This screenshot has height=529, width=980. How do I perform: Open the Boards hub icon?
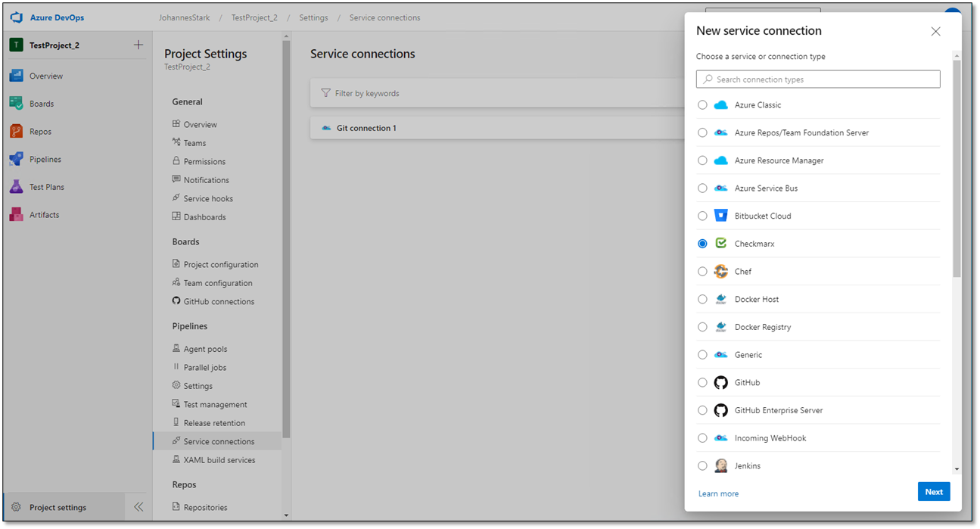coord(16,104)
